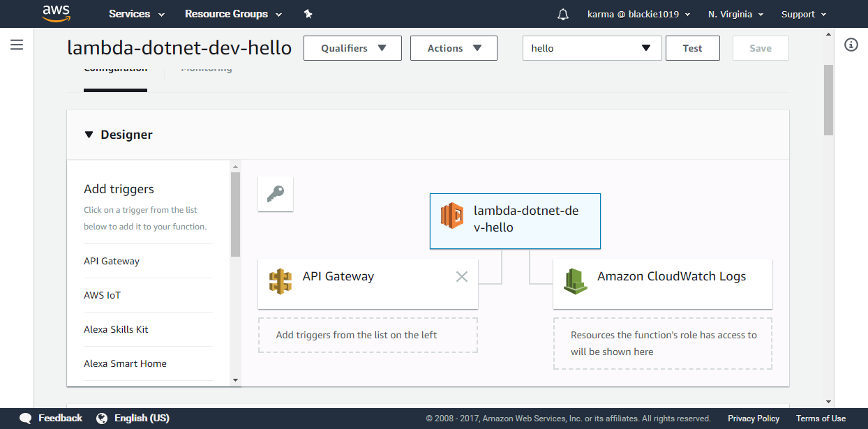This screenshot has width=868, height=429.
Task: Open the Actions dropdown
Action: 454,48
